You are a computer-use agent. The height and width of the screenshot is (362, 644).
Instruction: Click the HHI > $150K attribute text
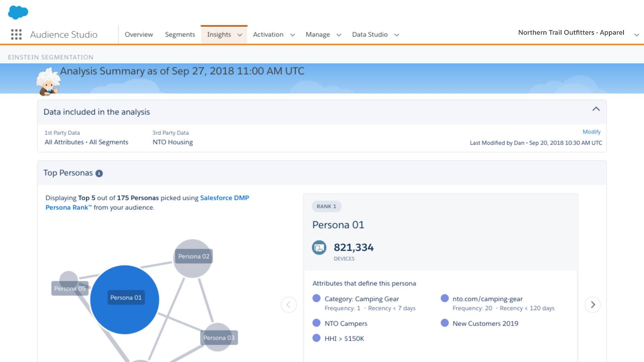click(x=345, y=339)
